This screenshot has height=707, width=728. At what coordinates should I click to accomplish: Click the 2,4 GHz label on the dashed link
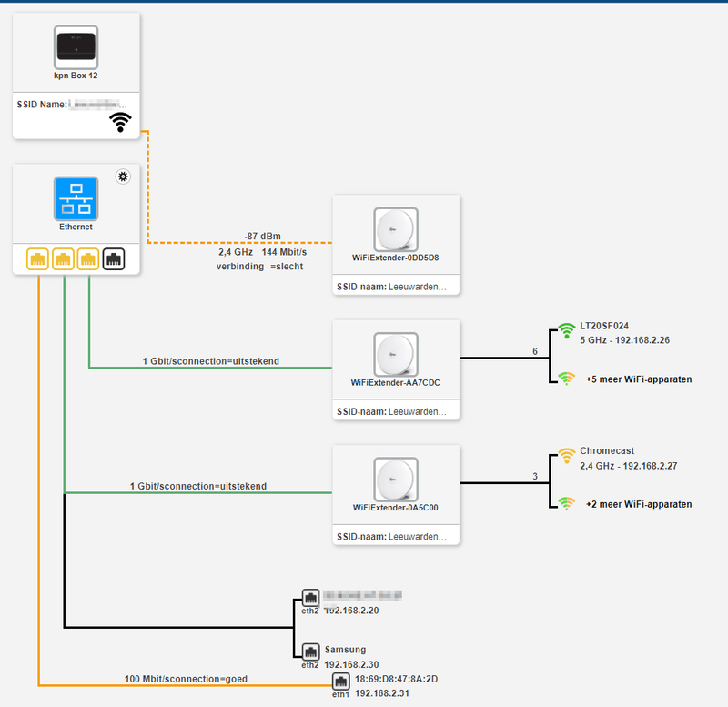tap(236, 252)
